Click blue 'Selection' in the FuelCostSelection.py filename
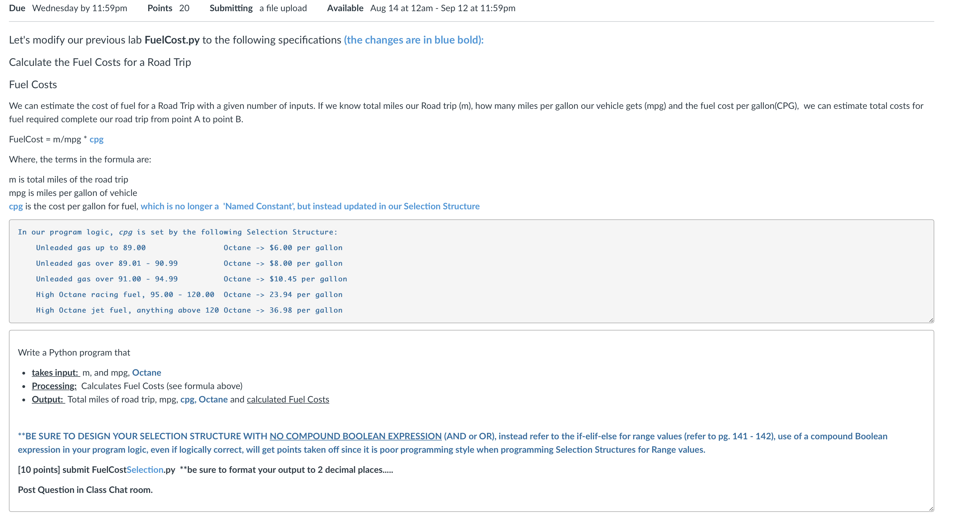 tap(145, 470)
